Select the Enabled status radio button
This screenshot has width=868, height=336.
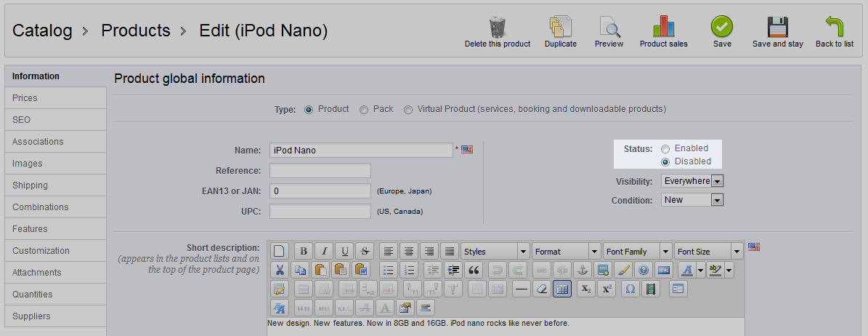tap(665, 148)
